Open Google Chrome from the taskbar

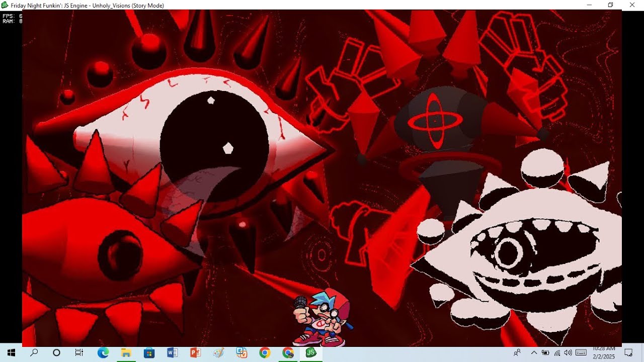(x=265, y=353)
